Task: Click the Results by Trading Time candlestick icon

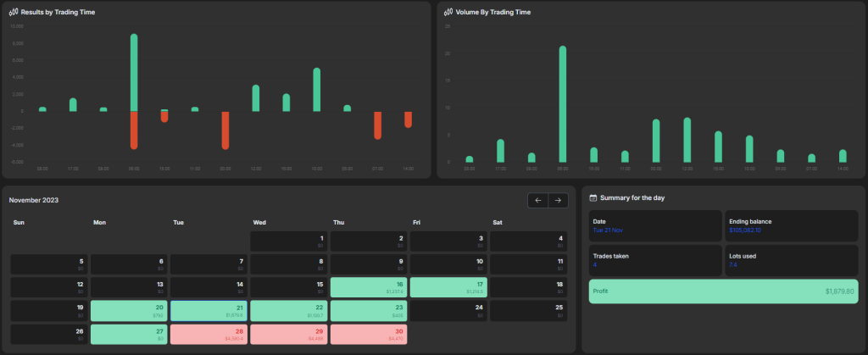Action: coord(14,13)
